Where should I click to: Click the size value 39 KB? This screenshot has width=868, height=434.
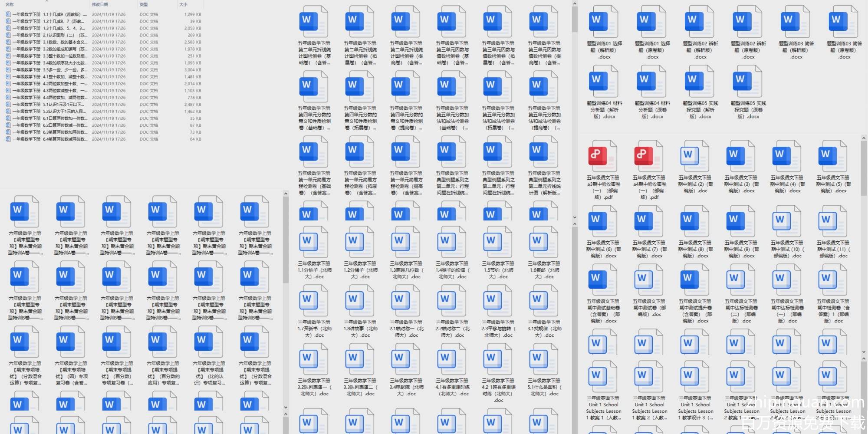tap(195, 21)
